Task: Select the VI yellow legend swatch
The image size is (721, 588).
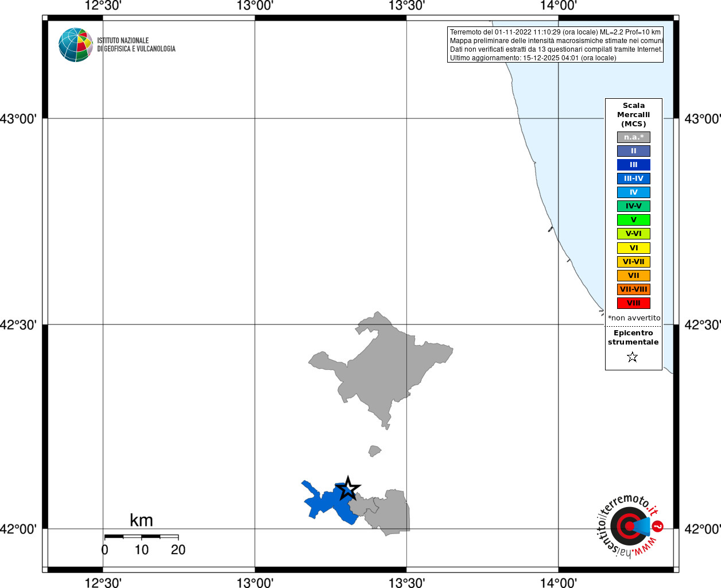Action: pos(634,248)
